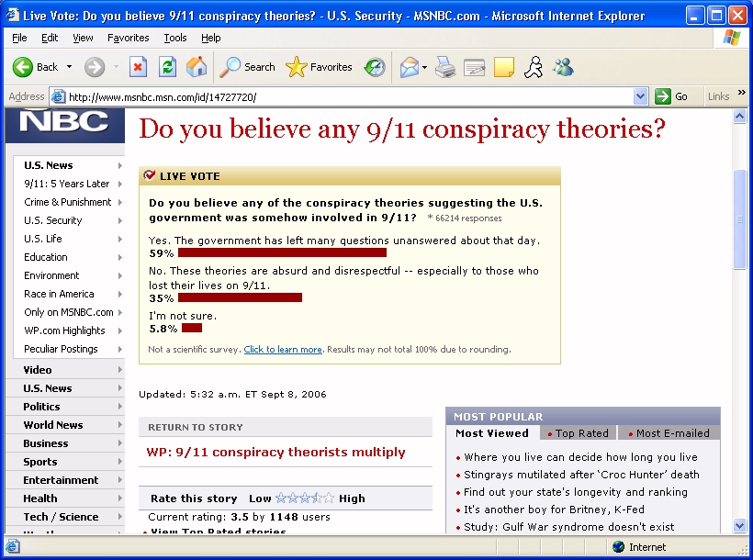Open the Mail toolbar icon
Image resolution: width=753 pixels, height=560 pixels.
click(409, 67)
